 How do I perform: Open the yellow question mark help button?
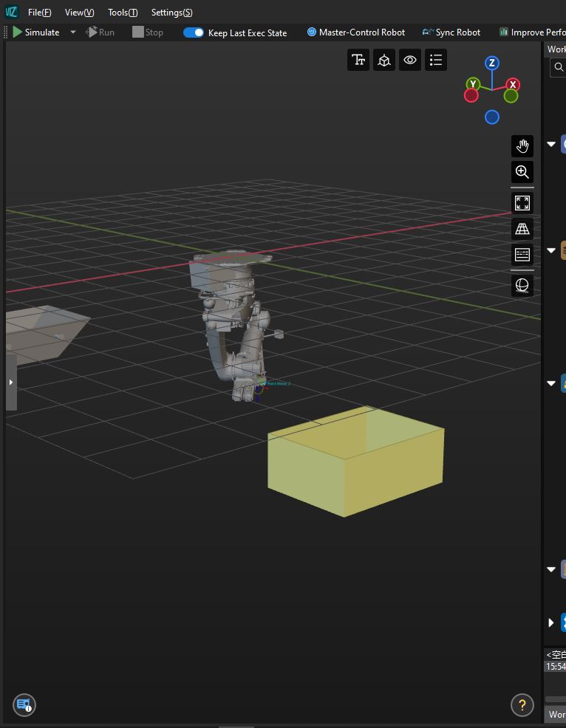522,705
